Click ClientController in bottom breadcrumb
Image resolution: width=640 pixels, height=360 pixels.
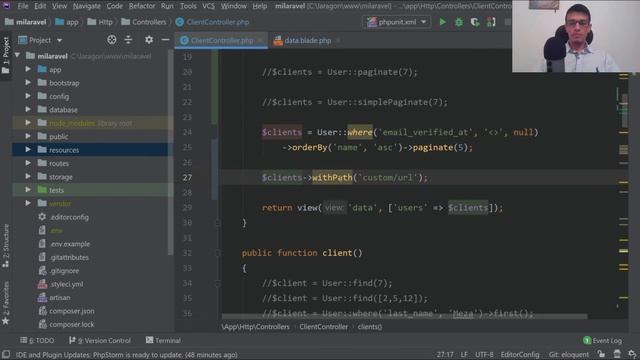[x=324, y=327]
